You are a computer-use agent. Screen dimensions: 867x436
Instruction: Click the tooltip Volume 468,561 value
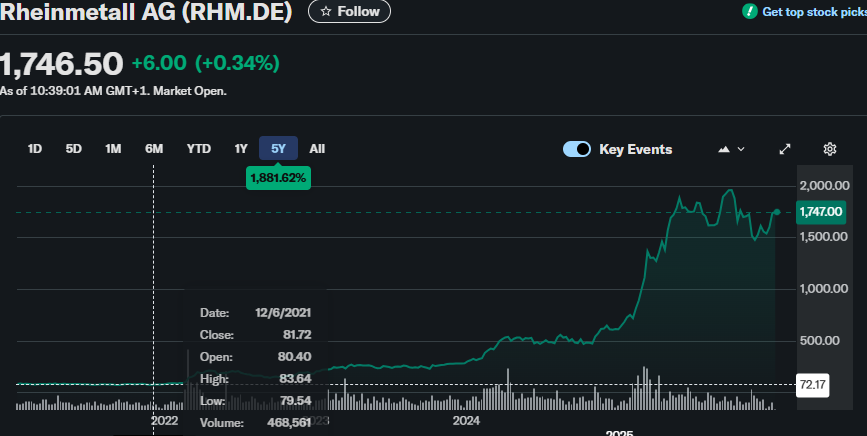289,423
